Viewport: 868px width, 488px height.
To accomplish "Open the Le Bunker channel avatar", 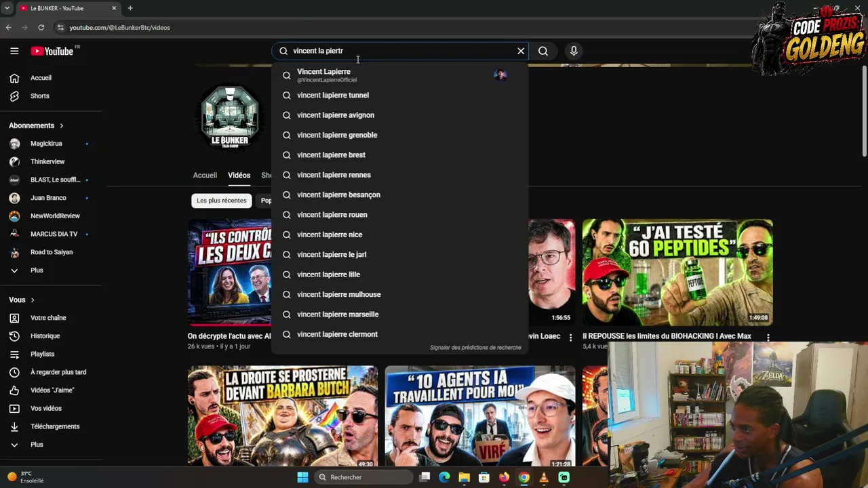I will coord(230,117).
